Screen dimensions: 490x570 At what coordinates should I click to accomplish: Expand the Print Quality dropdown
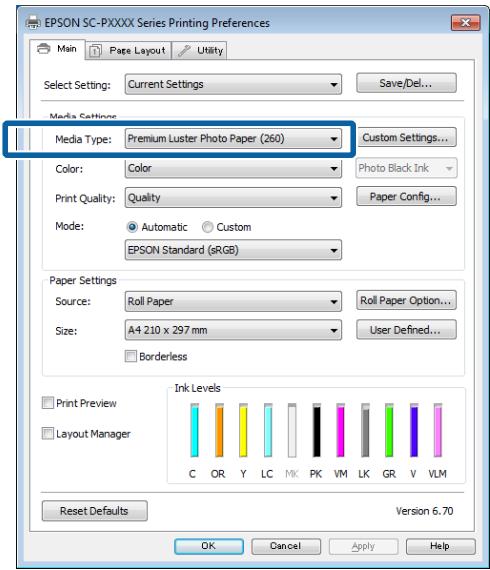coord(233,198)
